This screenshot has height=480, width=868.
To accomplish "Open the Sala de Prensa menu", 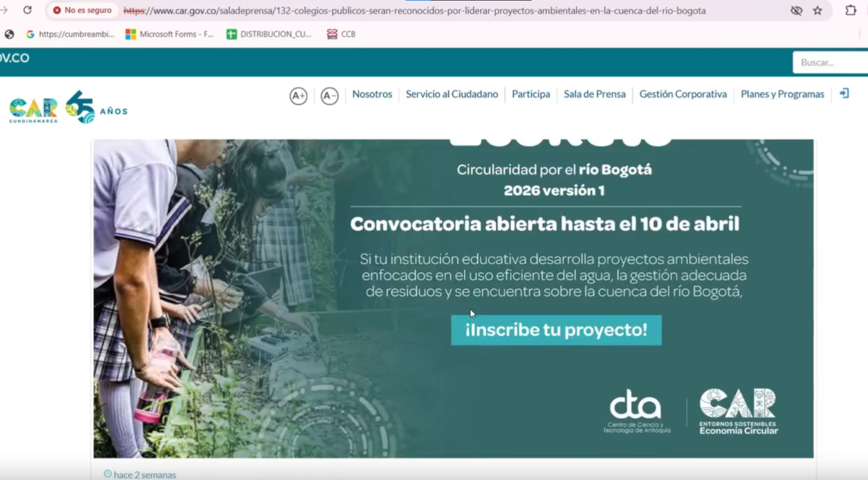I will (x=595, y=94).
